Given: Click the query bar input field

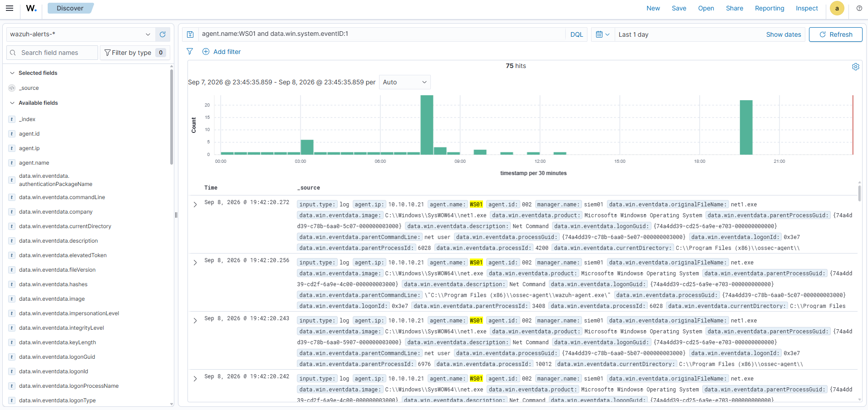Looking at the screenshot, I should [381, 34].
